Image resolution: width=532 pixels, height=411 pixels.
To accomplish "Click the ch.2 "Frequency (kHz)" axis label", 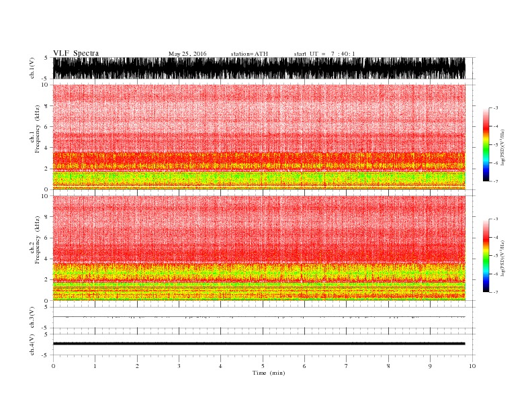I will point(38,239).
